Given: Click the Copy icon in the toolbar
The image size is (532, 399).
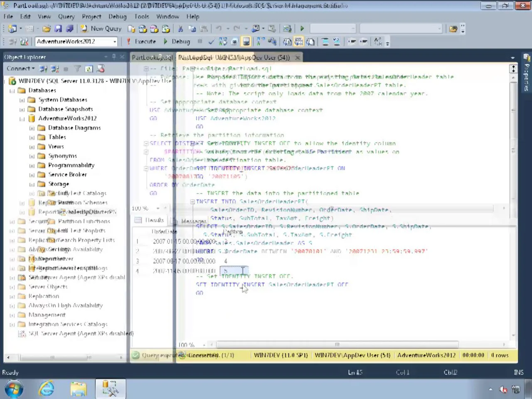Looking at the screenshot, I should (192, 29).
